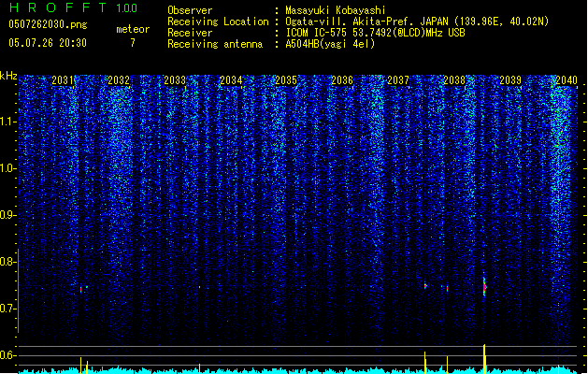The width and height of the screenshot is (588, 374).
Task: Click the 2037 time marker
Action: pyautogui.click(x=398, y=79)
